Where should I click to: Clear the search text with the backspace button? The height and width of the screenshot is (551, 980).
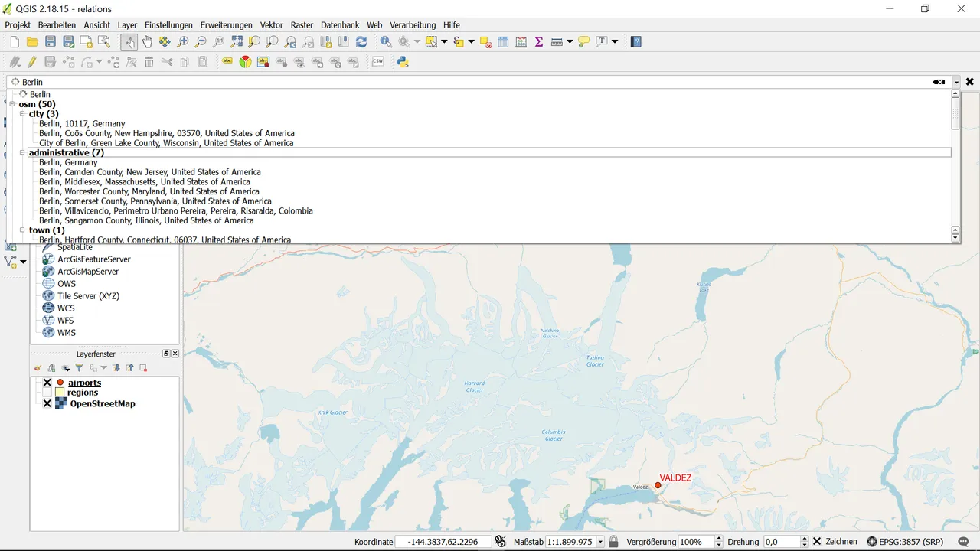(x=939, y=82)
